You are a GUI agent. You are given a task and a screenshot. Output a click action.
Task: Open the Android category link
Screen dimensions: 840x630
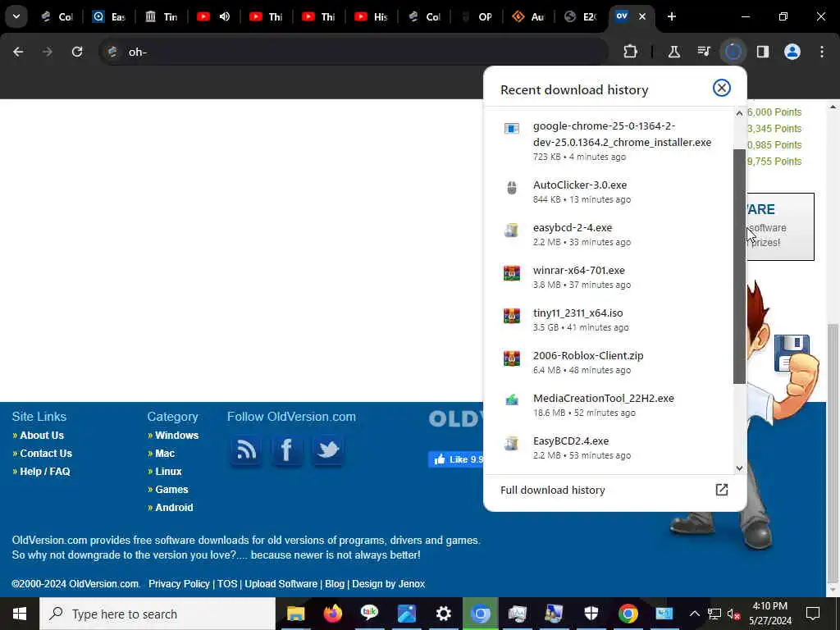174,507
